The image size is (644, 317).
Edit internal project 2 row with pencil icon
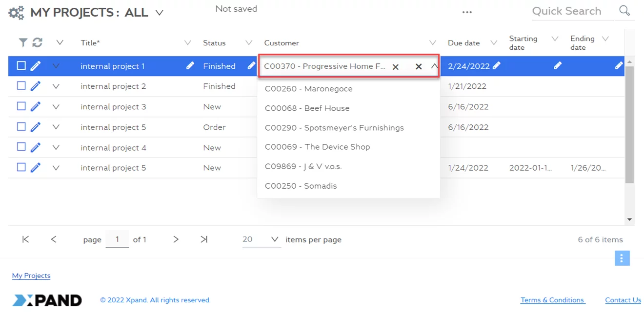[x=36, y=86]
